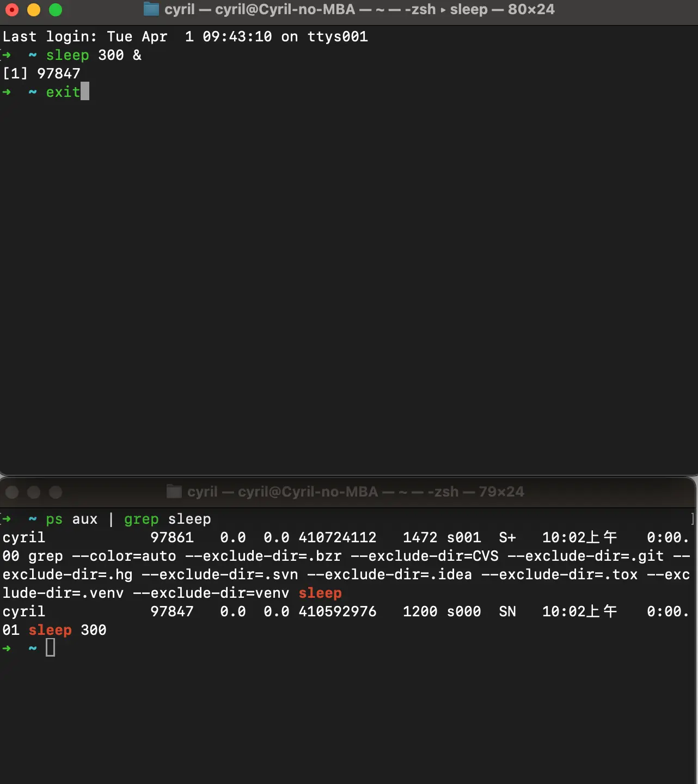Click the folder proxy icon in top title bar

tap(151, 9)
